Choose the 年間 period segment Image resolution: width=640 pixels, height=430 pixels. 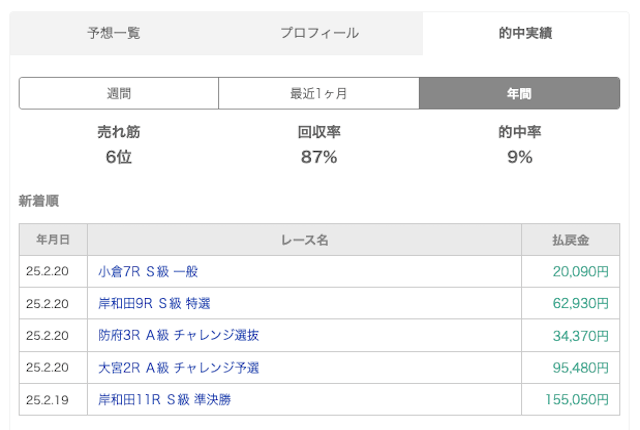click(519, 93)
